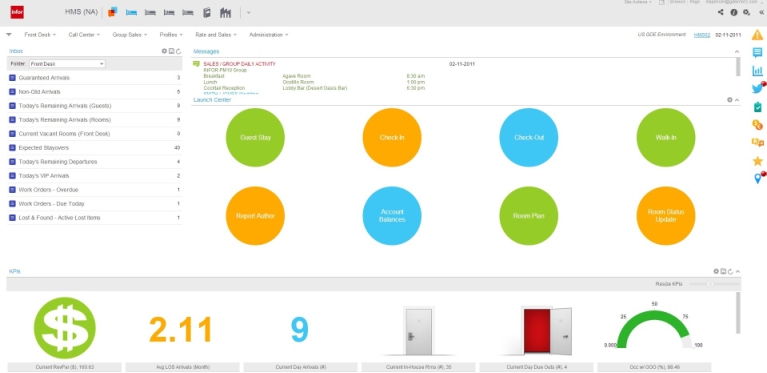Launch the Guest Stay circle button
This screenshot has height=373, width=767.
pos(255,137)
